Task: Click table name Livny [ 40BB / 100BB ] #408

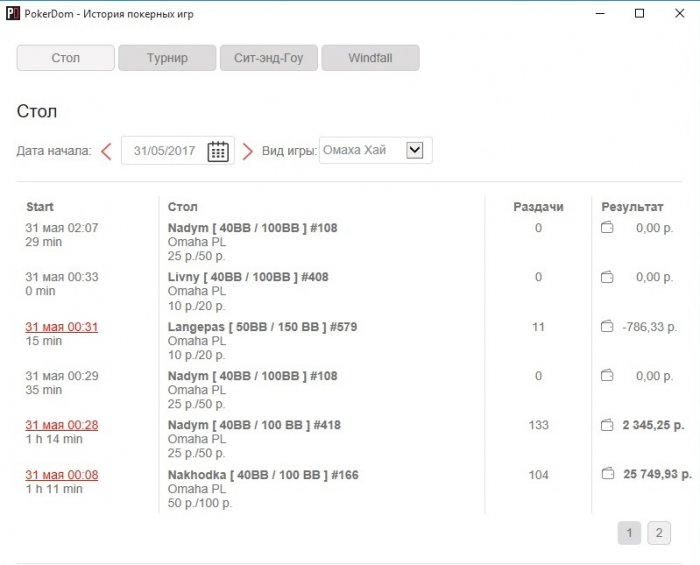Action: pos(248,277)
